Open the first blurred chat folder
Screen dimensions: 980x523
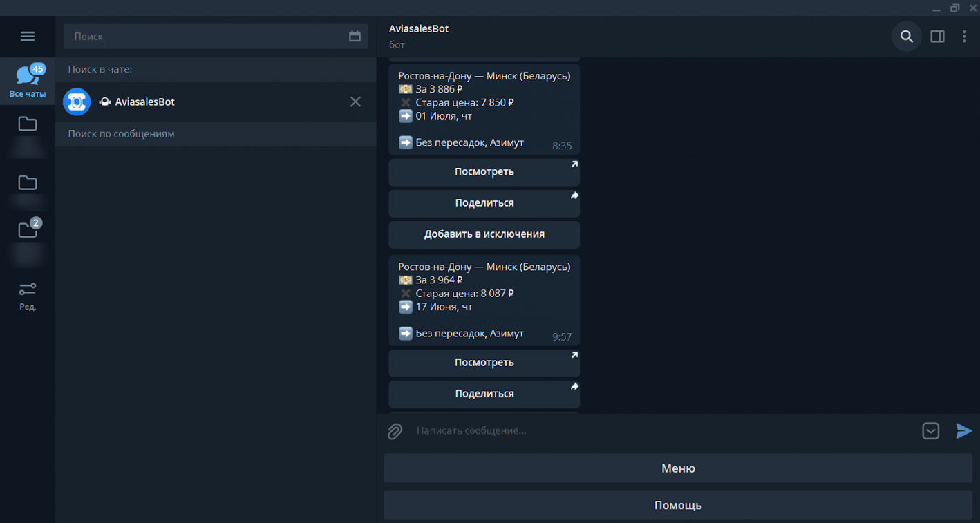click(x=28, y=134)
